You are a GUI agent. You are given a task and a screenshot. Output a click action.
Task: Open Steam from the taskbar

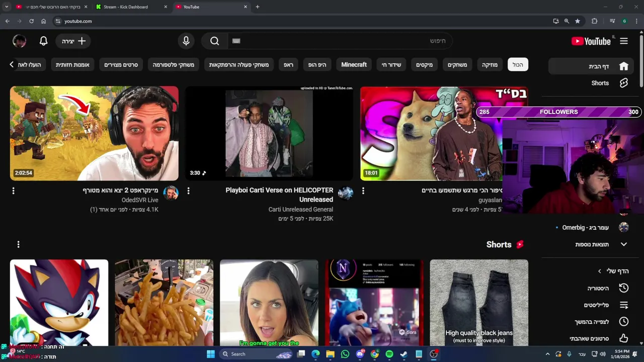coord(404,354)
